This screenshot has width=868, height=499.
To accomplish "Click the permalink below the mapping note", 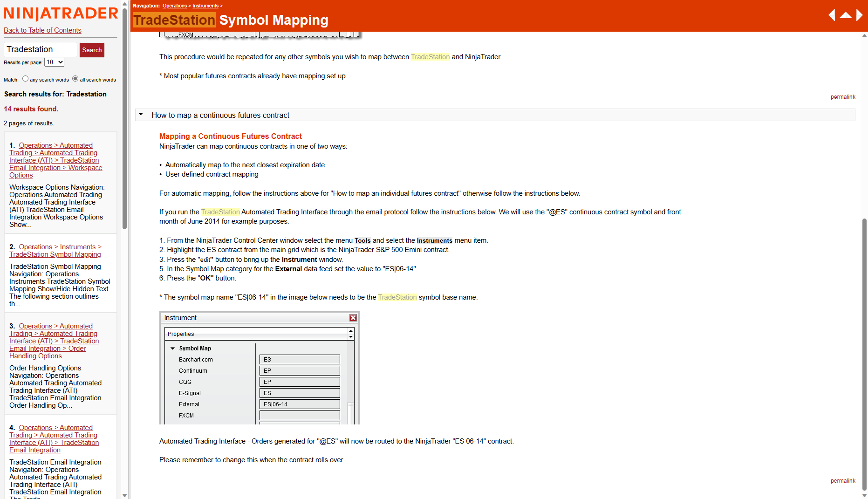I will pos(843,97).
